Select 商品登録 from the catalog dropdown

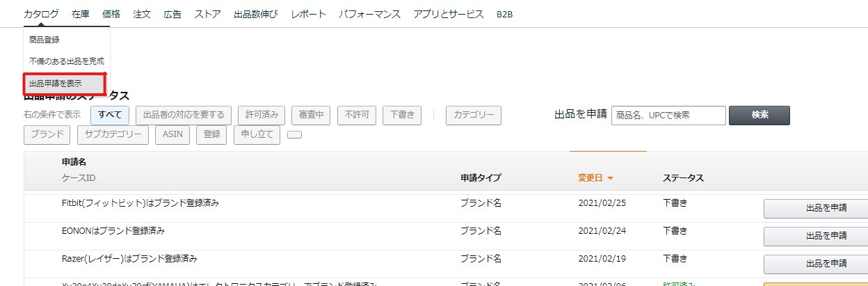(x=45, y=40)
